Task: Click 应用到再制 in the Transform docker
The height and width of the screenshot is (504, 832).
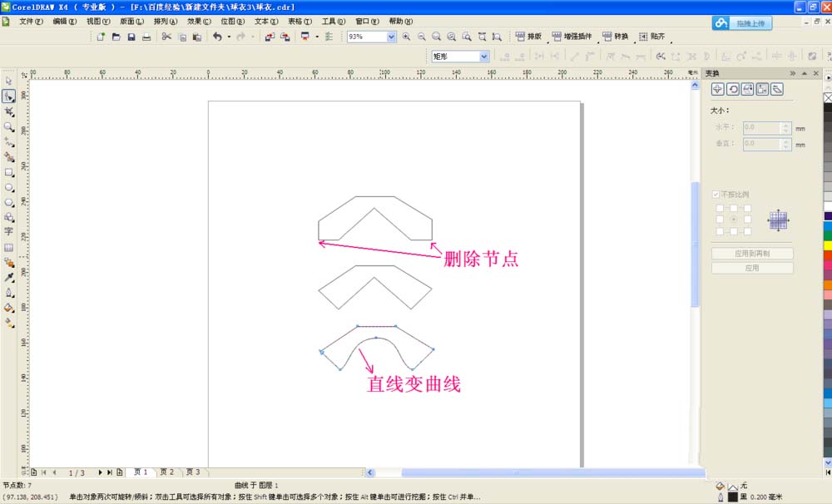Action: 753,254
